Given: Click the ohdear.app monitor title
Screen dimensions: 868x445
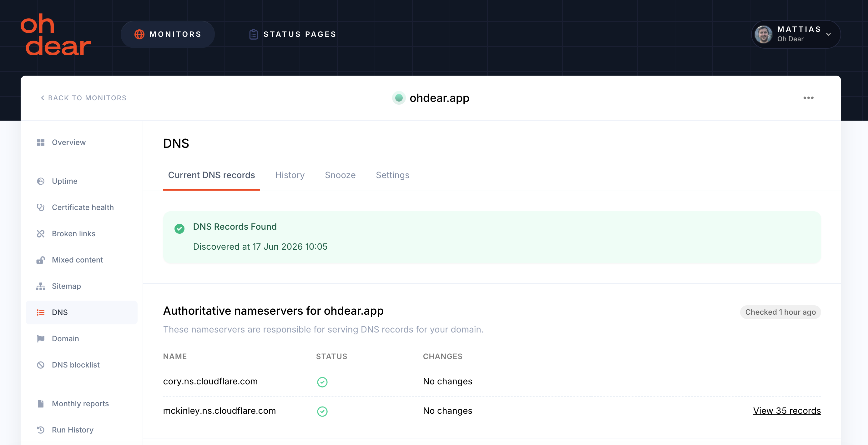Looking at the screenshot, I should coord(439,98).
